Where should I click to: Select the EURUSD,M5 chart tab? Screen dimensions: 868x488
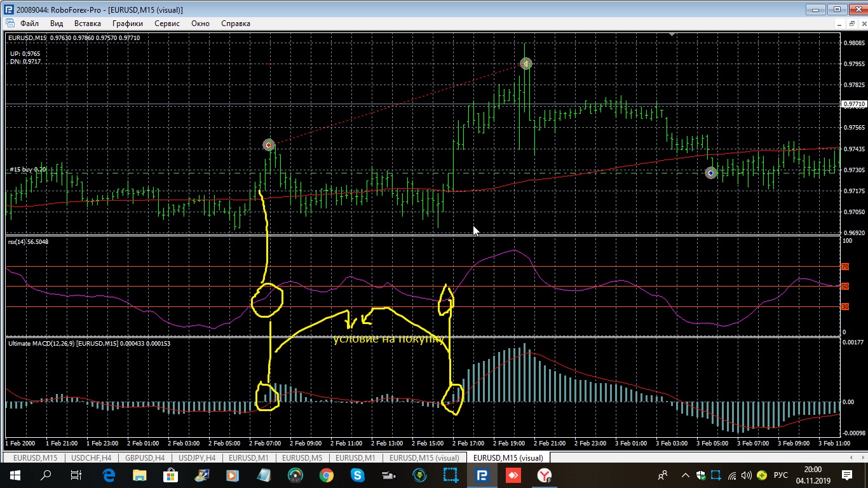pos(302,457)
